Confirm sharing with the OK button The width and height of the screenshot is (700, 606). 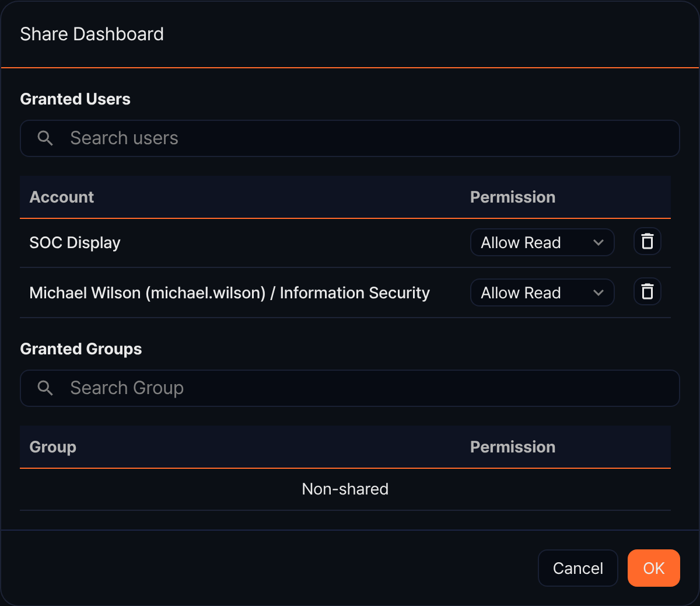point(654,568)
